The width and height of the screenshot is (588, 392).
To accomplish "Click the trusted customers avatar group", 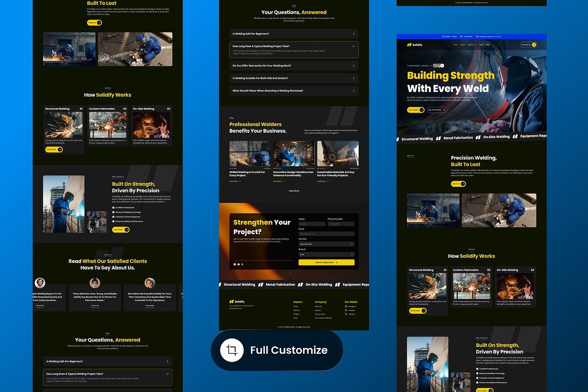I will [438, 65].
